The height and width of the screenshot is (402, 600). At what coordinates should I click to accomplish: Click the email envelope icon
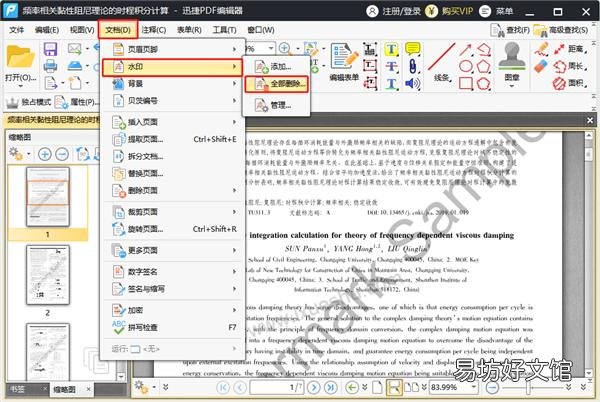tap(75, 49)
